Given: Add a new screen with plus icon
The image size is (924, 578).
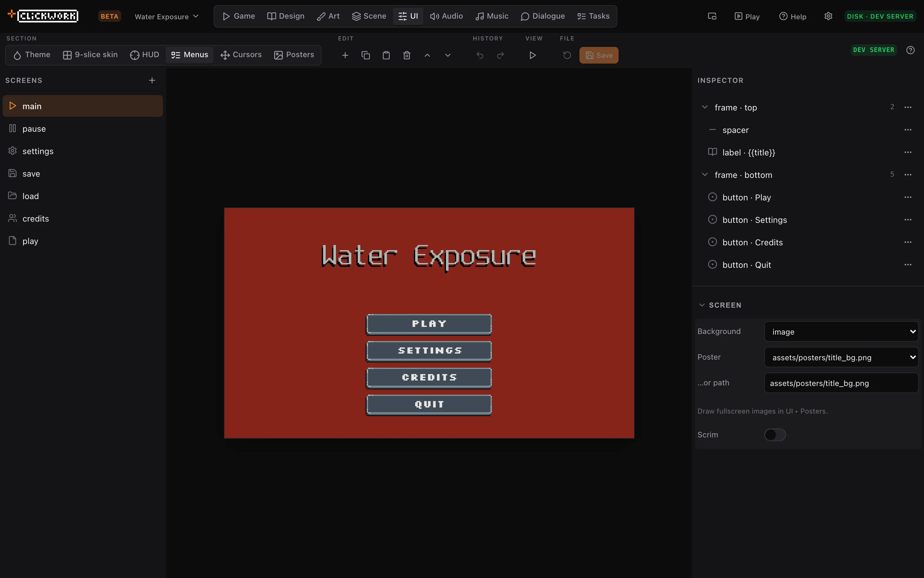Looking at the screenshot, I should 152,80.
